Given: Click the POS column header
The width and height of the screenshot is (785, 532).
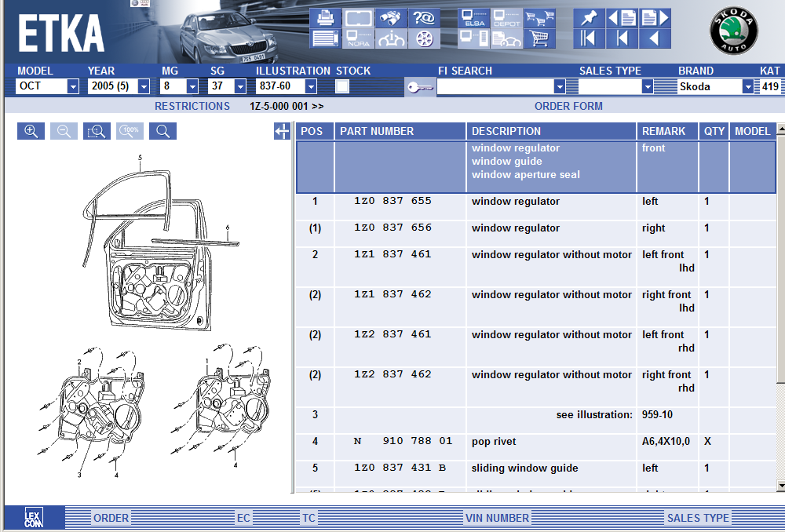Looking at the screenshot, I should (x=315, y=131).
